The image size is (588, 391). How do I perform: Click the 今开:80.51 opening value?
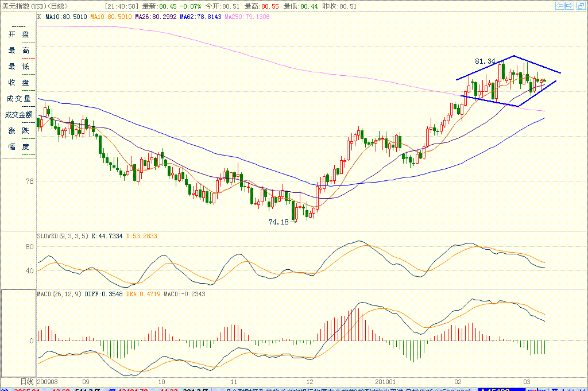222,6
